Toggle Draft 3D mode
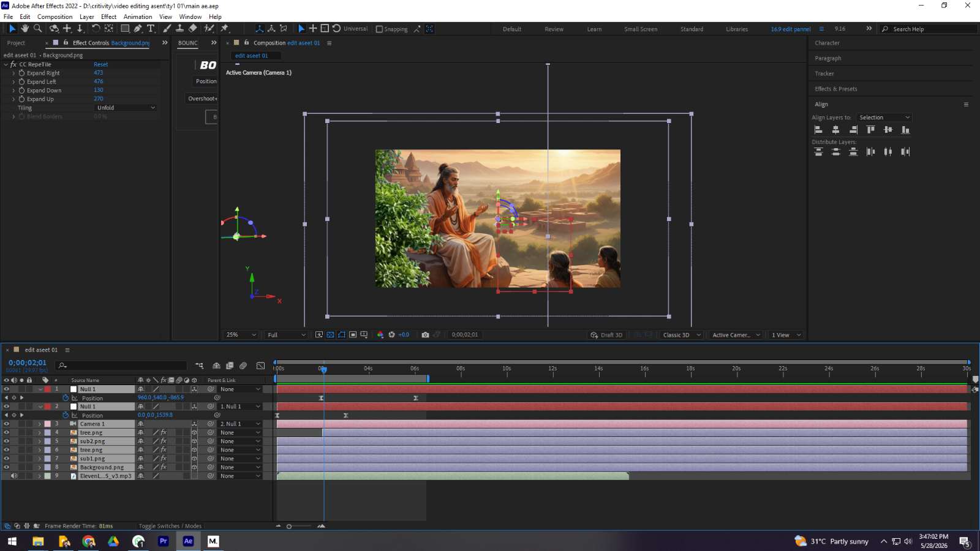The image size is (980, 551). coord(606,335)
